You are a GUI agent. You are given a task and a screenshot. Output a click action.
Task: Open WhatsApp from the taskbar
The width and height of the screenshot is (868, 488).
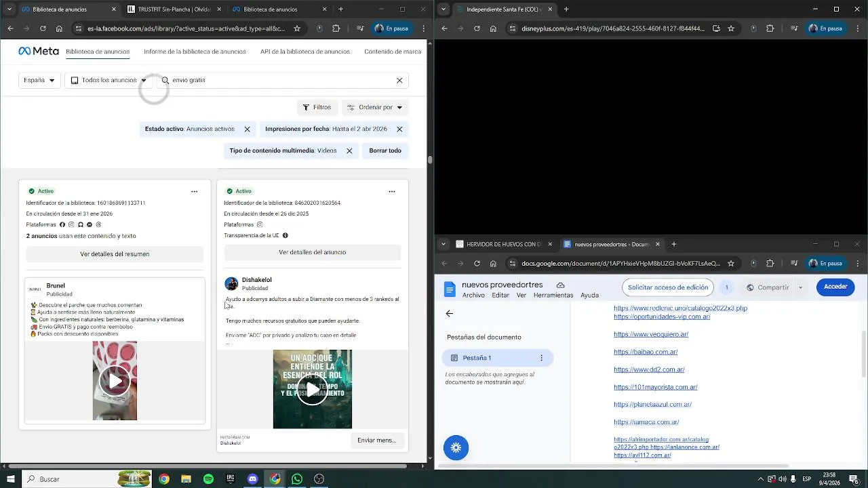pos(297,479)
